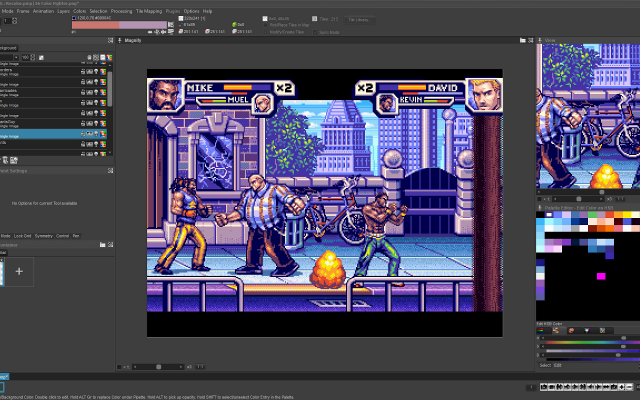Open the Magnify panel options menu icon
This screenshot has height=400, width=640.
(531, 40)
